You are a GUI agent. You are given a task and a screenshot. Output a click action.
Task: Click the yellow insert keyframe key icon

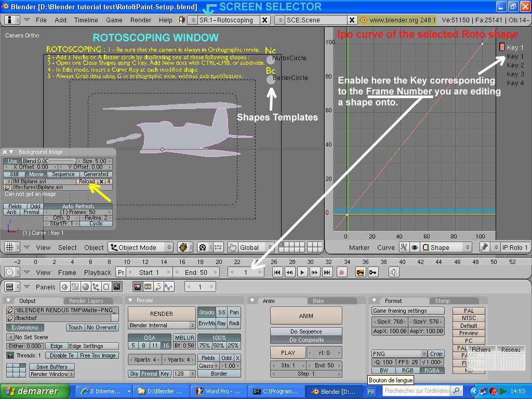click(x=361, y=272)
